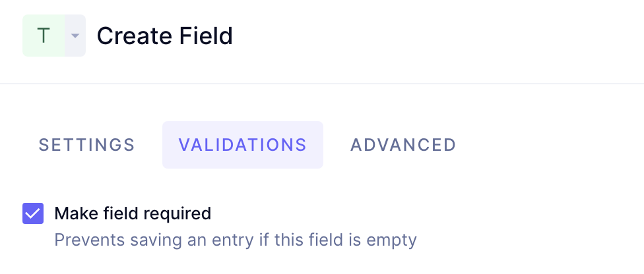Click the white checkmark icon in purple box

click(33, 213)
